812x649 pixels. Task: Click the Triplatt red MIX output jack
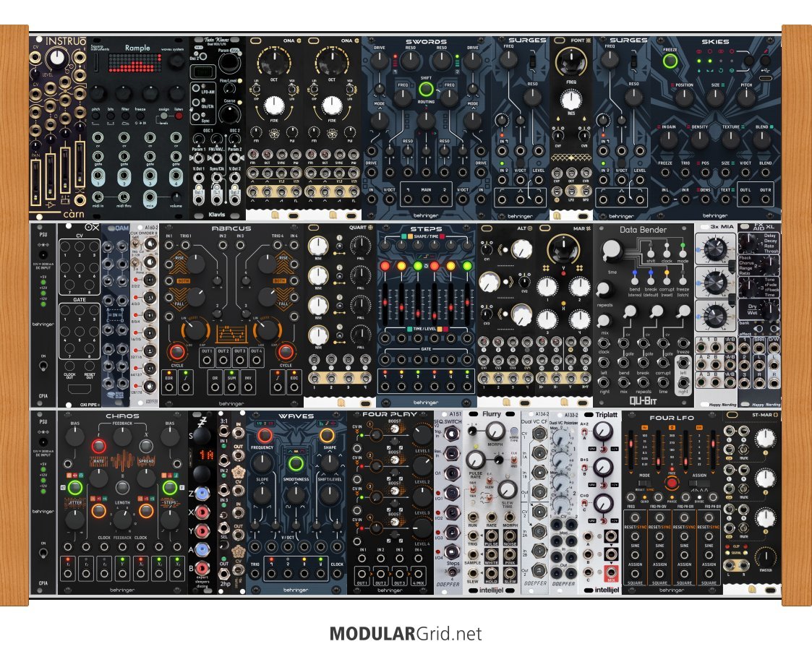click(611, 573)
